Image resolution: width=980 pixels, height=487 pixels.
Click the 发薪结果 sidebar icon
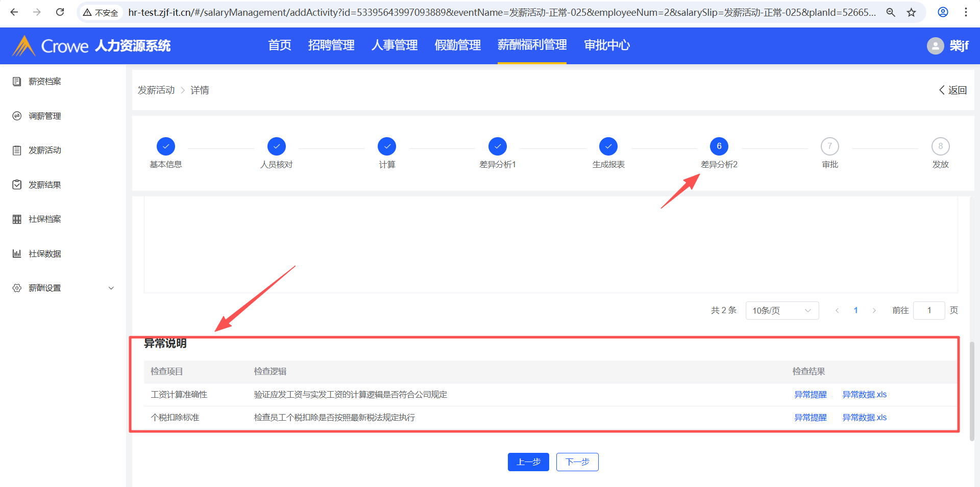click(17, 185)
